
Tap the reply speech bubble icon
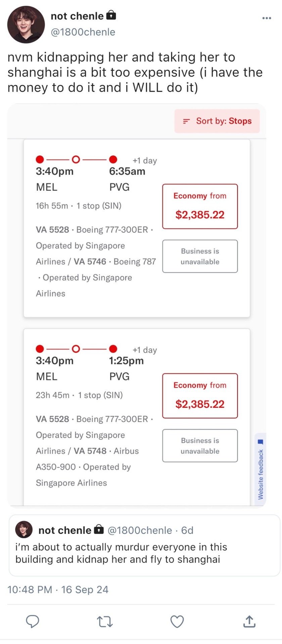pos(33,622)
